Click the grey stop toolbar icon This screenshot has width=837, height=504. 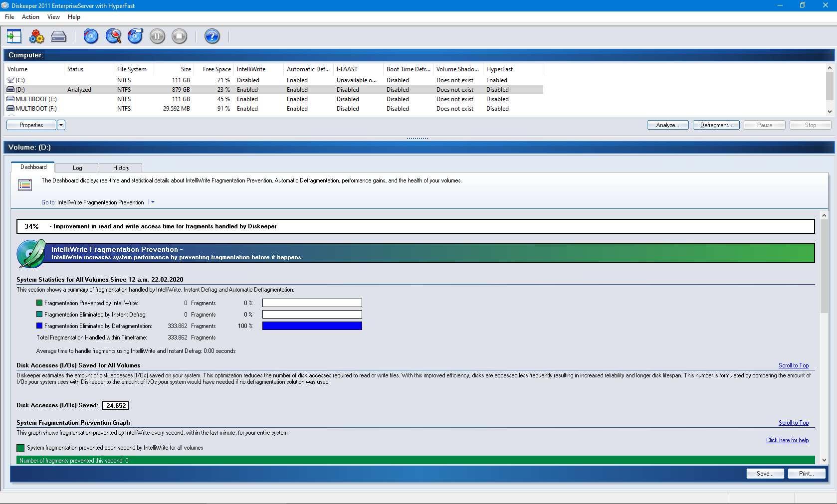[180, 36]
